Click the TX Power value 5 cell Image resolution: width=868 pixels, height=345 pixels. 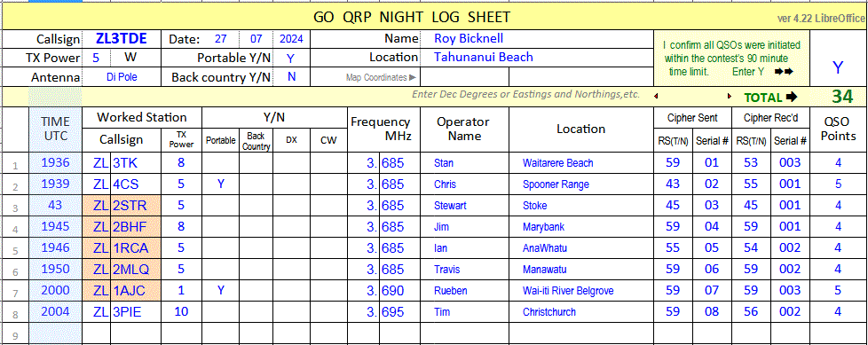(96, 57)
